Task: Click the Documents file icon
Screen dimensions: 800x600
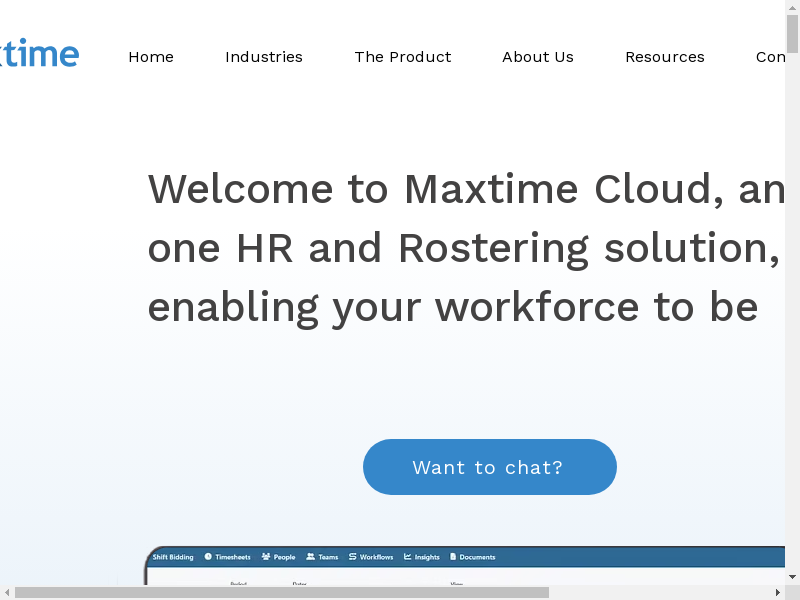Action: pos(453,557)
